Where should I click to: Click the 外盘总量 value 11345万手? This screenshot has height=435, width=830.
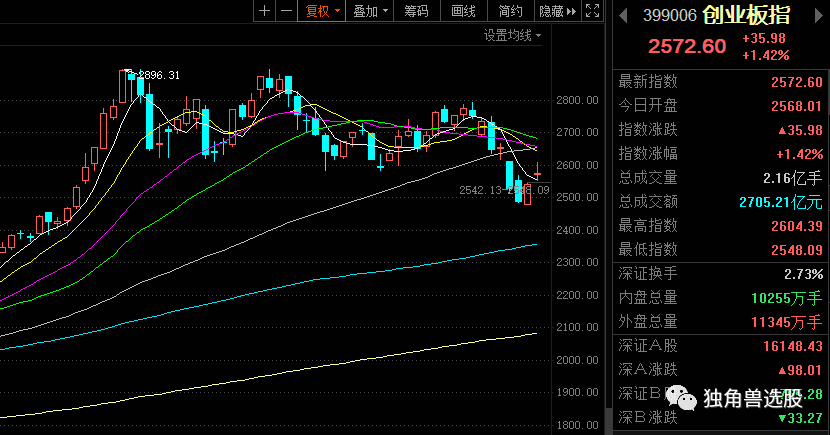[787, 322]
